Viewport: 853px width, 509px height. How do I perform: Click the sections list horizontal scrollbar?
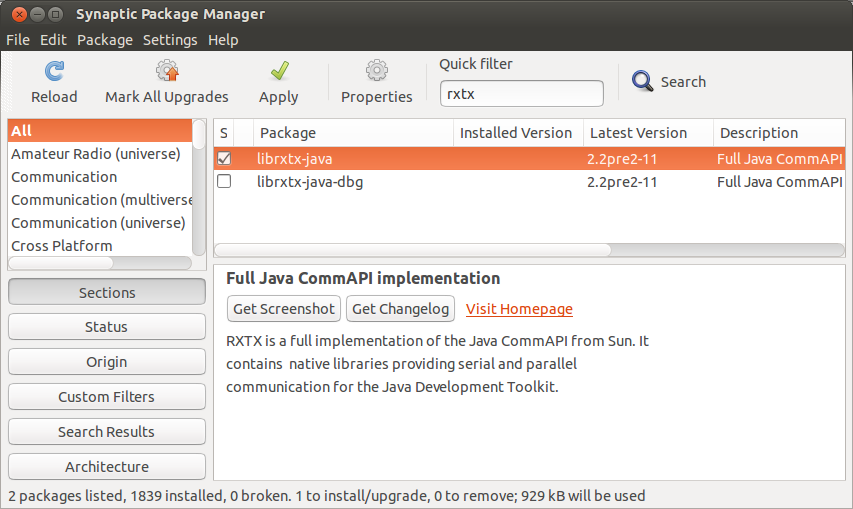click(x=100, y=263)
